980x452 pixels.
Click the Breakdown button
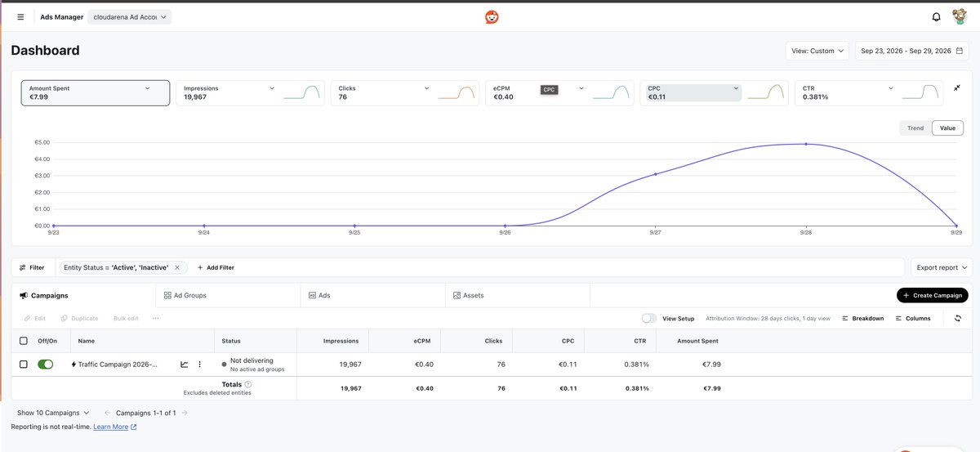(862, 319)
